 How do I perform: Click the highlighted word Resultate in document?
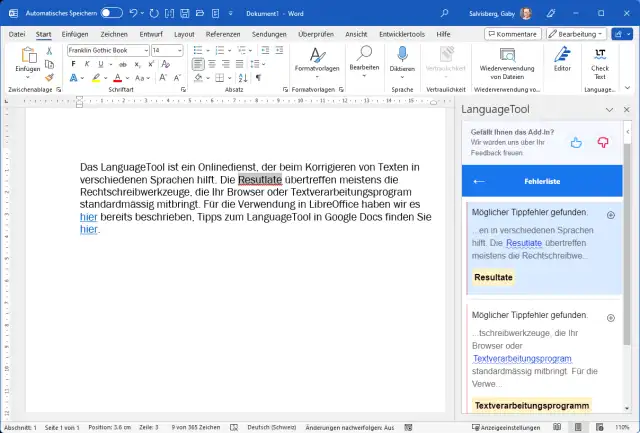[260, 179]
